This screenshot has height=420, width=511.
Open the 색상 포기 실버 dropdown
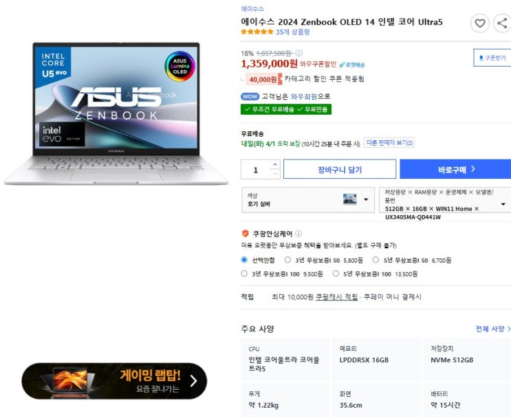coord(308,200)
